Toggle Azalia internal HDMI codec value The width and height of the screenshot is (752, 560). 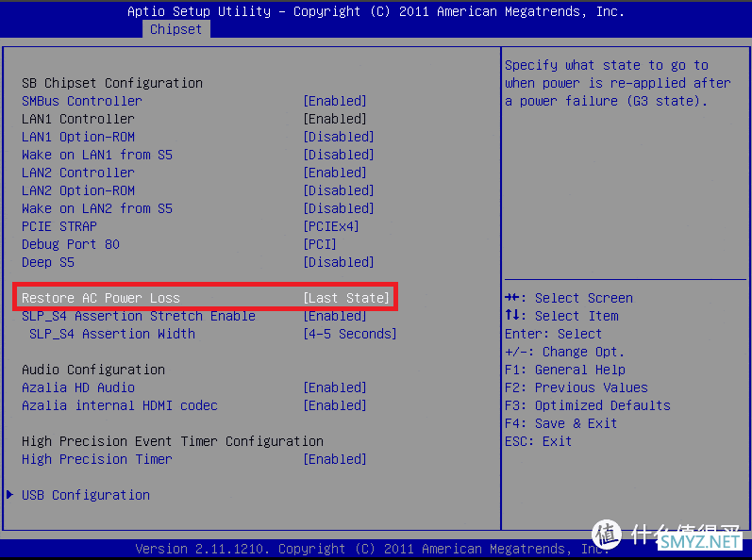[x=335, y=405]
